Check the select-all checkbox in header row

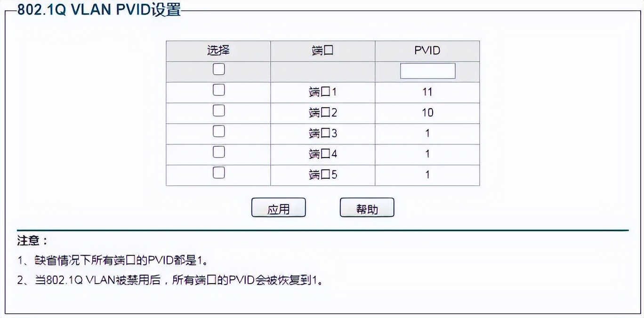[x=218, y=69]
